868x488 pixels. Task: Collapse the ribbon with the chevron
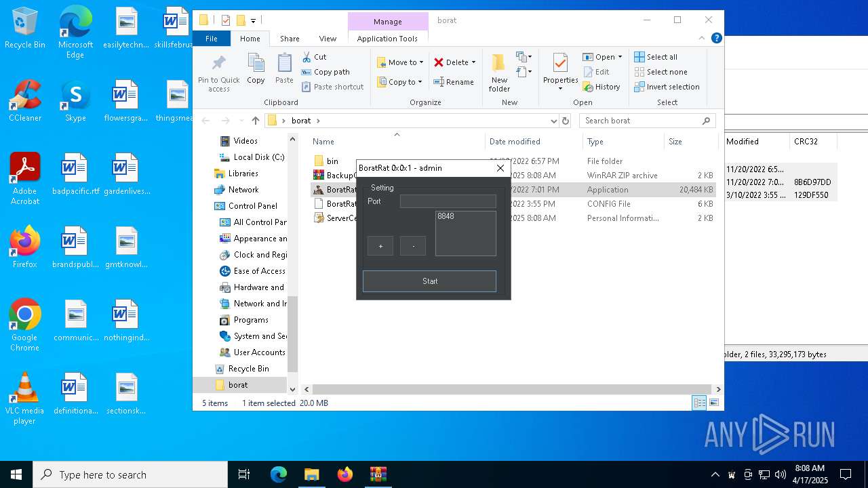(702, 39)
